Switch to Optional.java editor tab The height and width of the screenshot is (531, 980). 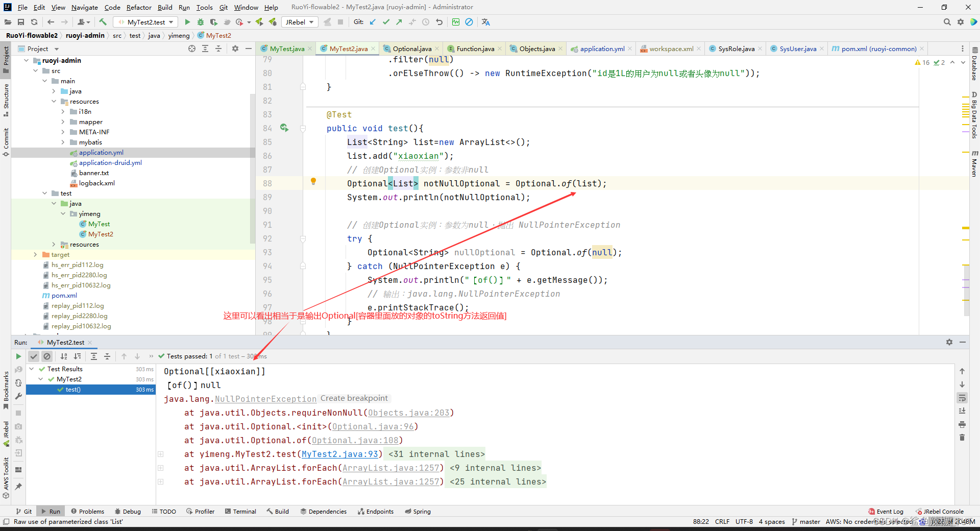tap(411, 49)
